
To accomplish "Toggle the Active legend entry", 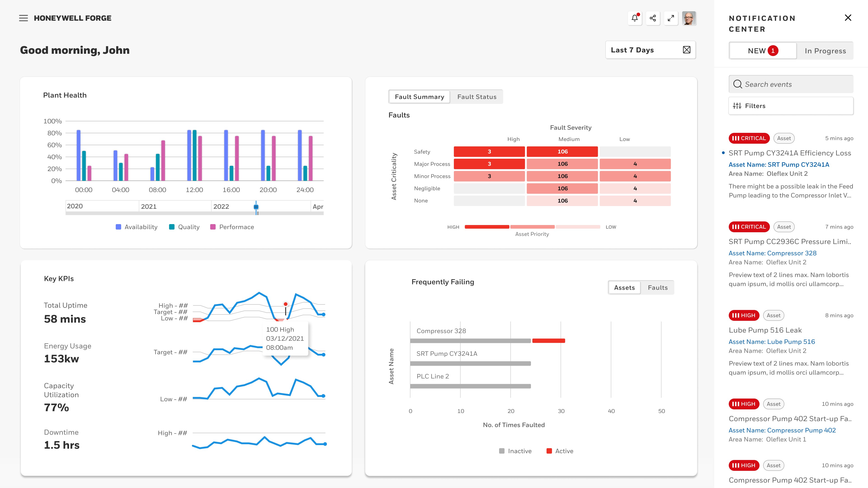I will pos(559,451).
